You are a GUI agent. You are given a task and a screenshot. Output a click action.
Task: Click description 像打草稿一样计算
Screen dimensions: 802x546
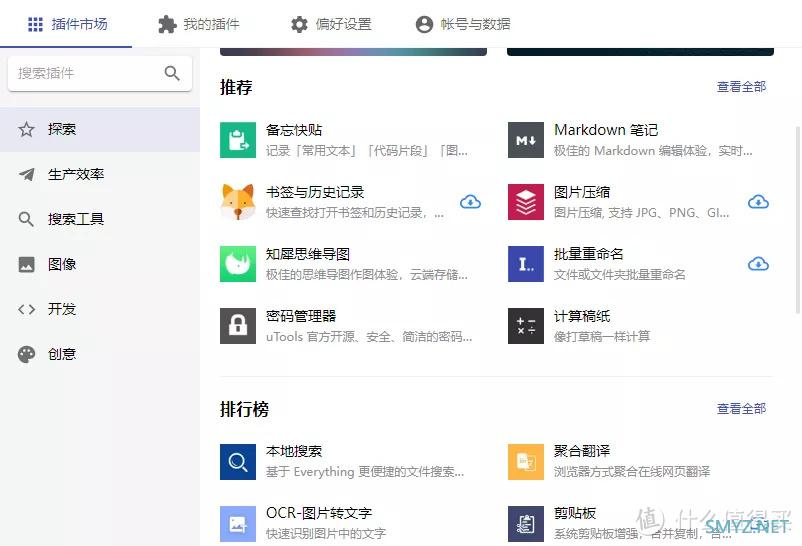point(602,337)
